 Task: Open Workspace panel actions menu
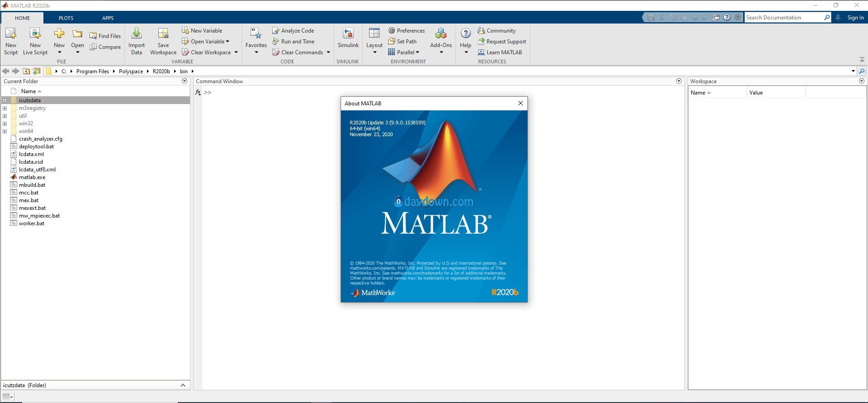pyautogui.click(x=862, y=81)
